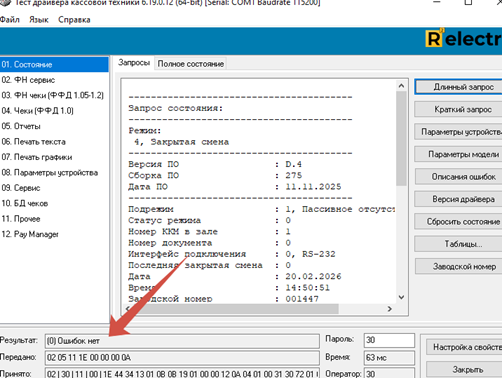Click the Описания ошибок button

click(459, 177)
